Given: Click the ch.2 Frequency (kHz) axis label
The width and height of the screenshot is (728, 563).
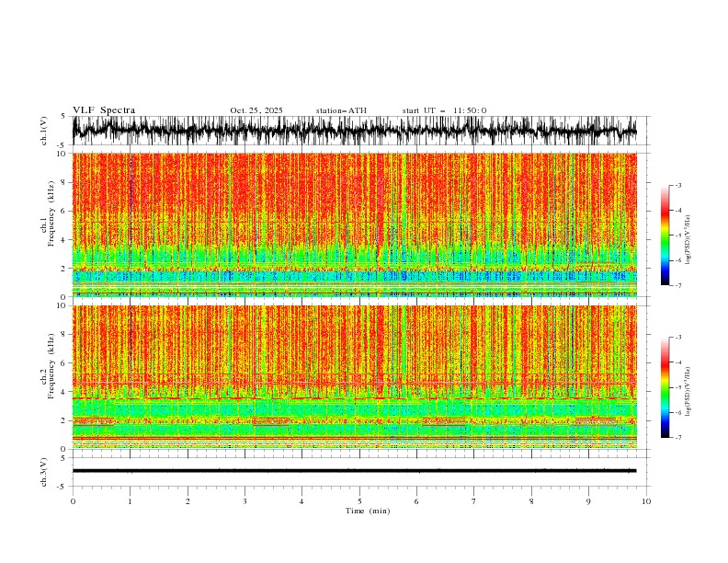Looking at the screenshot, I should (x=48, y=365).
